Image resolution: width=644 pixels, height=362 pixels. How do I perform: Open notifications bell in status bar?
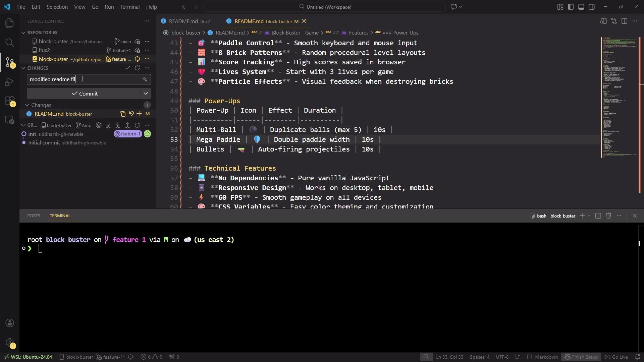pos(637,357)
